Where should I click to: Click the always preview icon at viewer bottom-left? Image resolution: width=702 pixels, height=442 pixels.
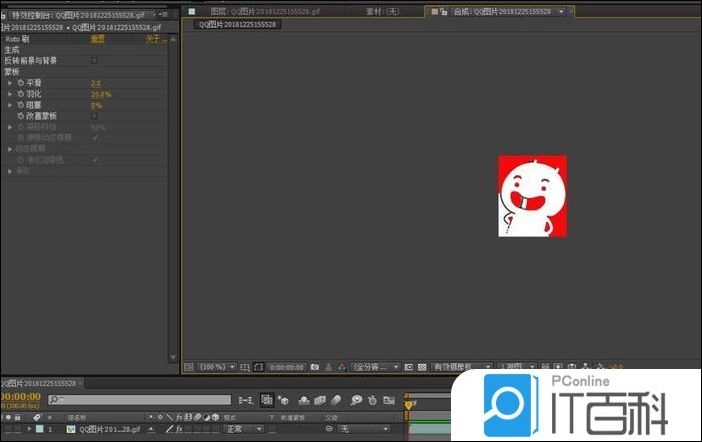point(188,367)
